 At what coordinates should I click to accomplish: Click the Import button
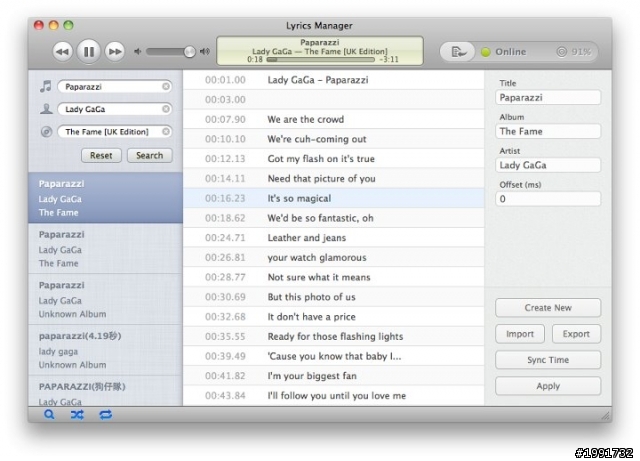pyautogui.click(x=520, y=334)
